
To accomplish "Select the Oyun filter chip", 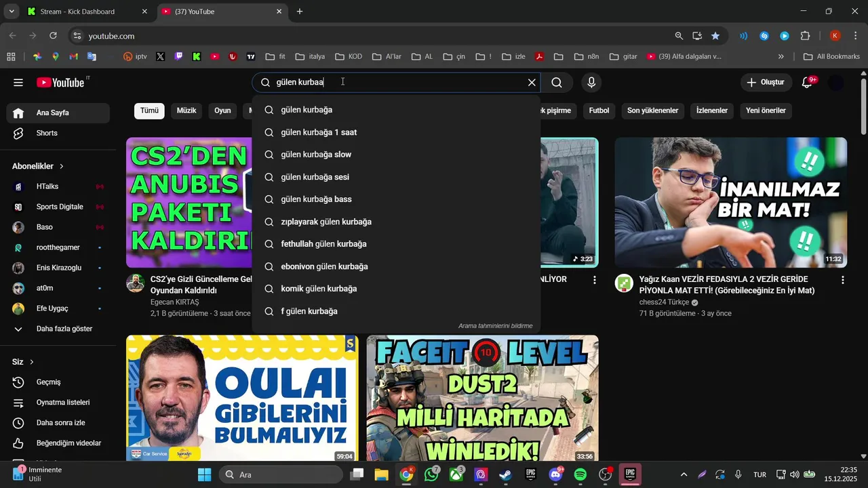I will tap(222, 110).
